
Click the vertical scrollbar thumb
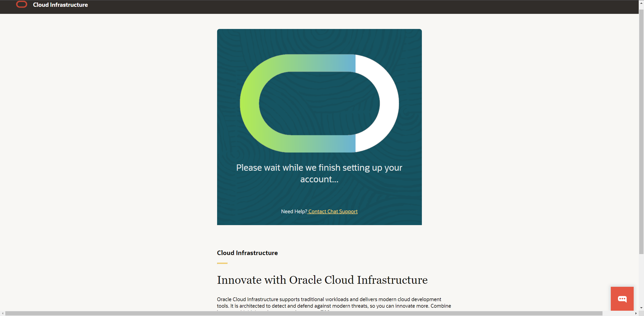[641, 132]
